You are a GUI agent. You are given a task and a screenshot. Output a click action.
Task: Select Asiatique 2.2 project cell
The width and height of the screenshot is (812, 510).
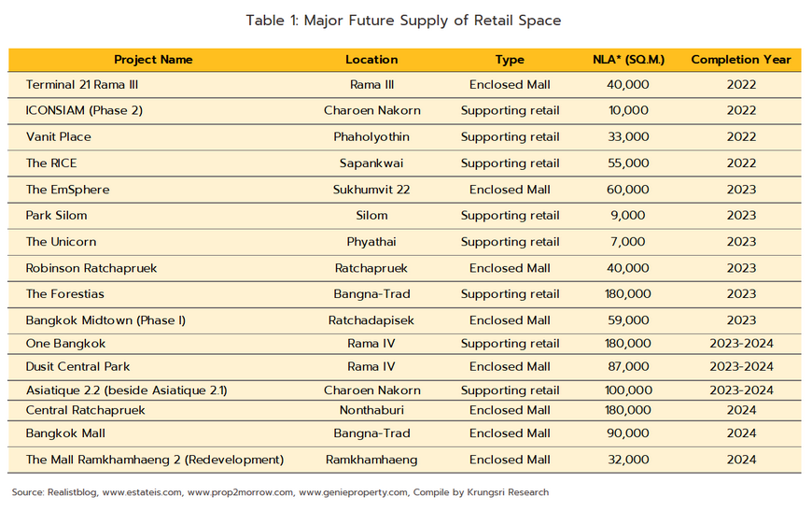tap(126, 390)
